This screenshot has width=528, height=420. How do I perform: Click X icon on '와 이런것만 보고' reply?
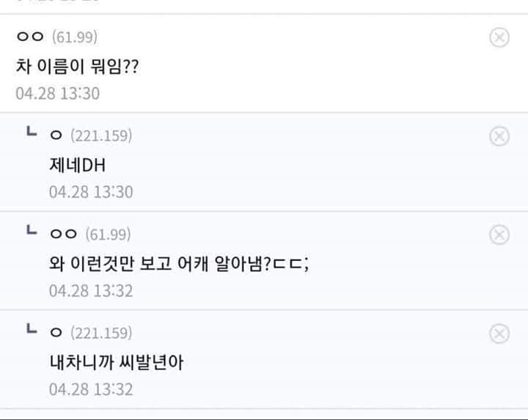point(499,235)
